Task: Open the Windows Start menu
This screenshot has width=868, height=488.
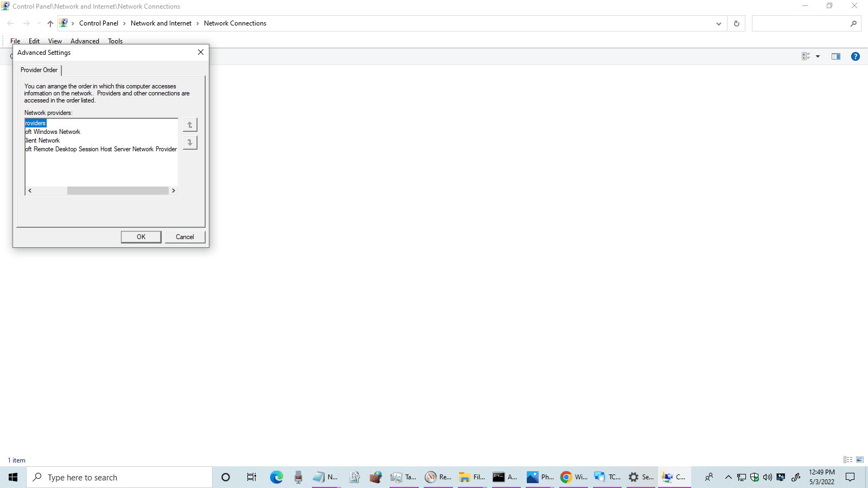Action: point(13,477)
